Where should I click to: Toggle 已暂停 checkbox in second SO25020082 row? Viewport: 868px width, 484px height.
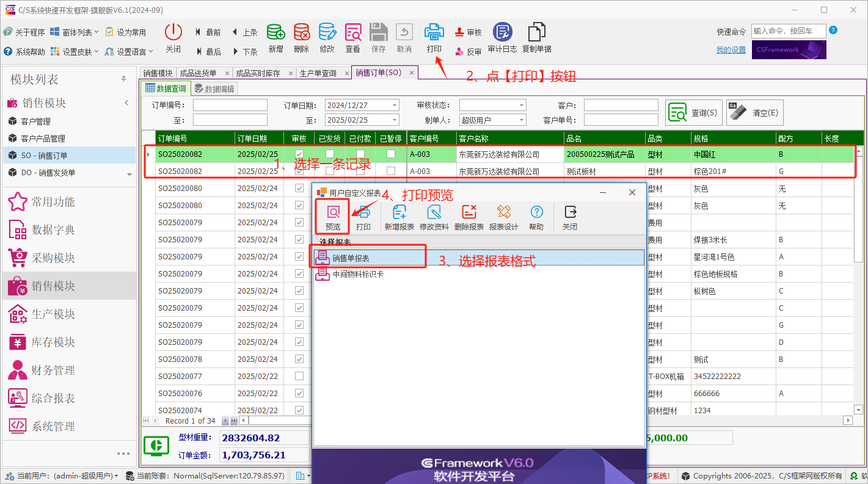[x=391, y=171]
